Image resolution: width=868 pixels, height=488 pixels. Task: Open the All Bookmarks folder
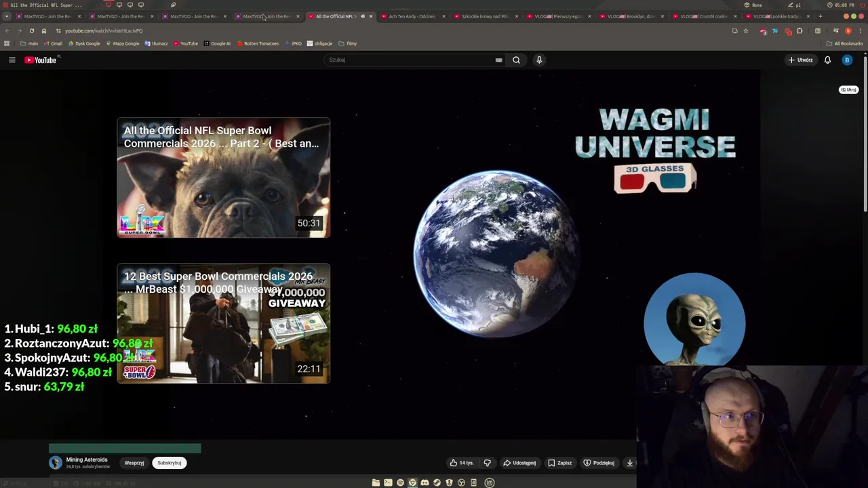click(x=844, y=43)
